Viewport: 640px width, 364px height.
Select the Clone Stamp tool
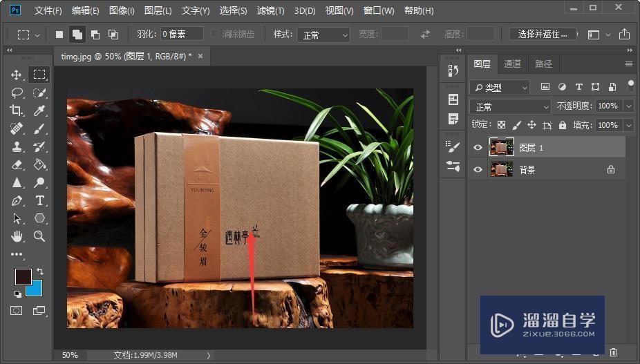(17, 146)
